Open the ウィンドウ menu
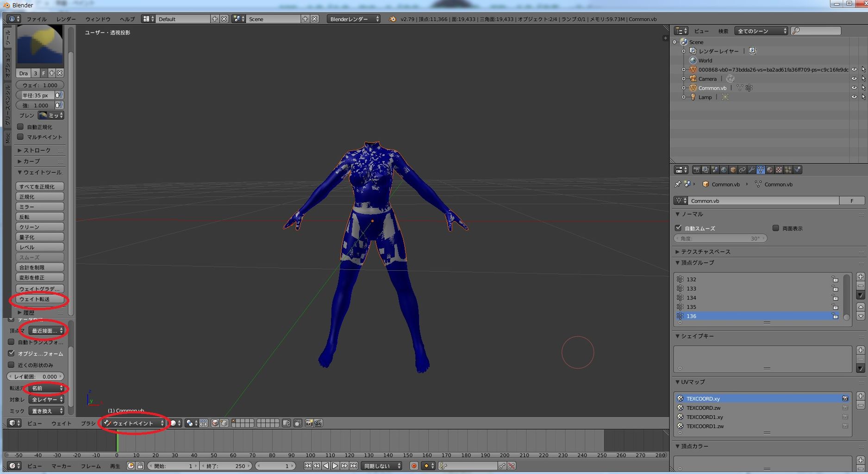 (x=98, y=19)
